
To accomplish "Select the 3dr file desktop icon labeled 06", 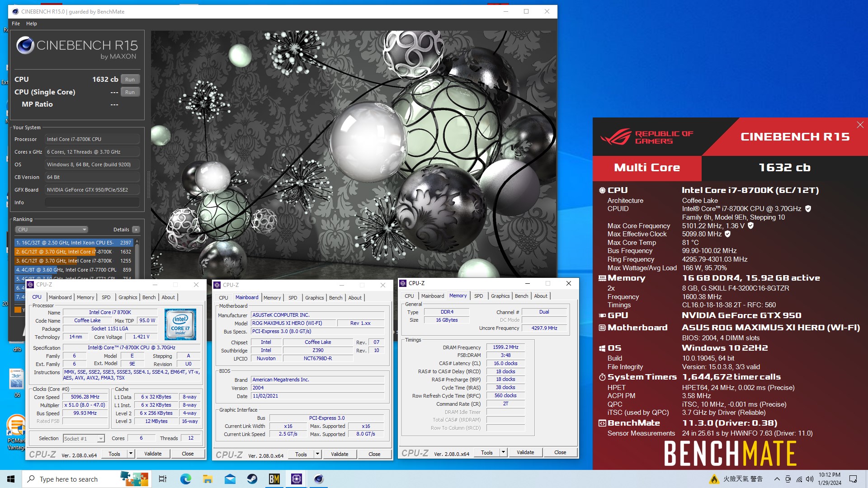I will pyautogui.click(x=16, y=383).
